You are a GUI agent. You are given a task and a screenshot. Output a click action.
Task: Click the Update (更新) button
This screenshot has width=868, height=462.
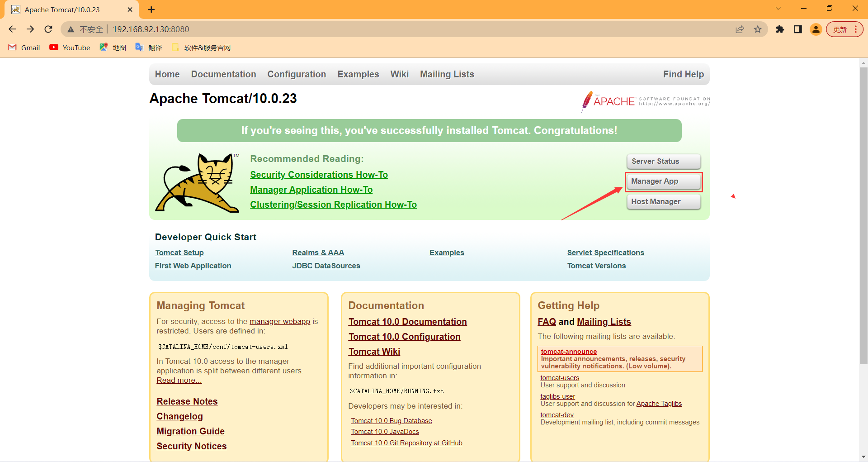pyautogui.click(x=844, y=29)
